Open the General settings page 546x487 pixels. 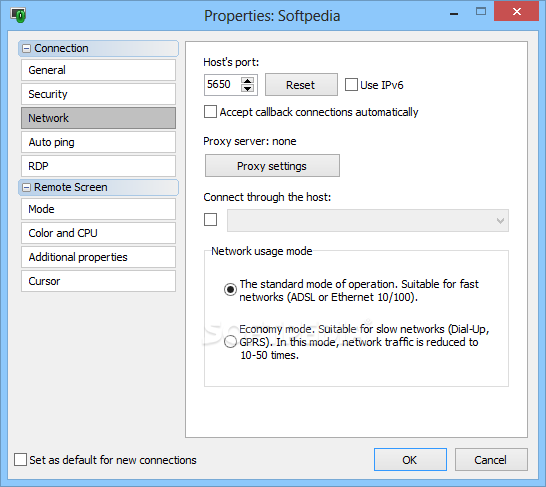tap(98, 70)
